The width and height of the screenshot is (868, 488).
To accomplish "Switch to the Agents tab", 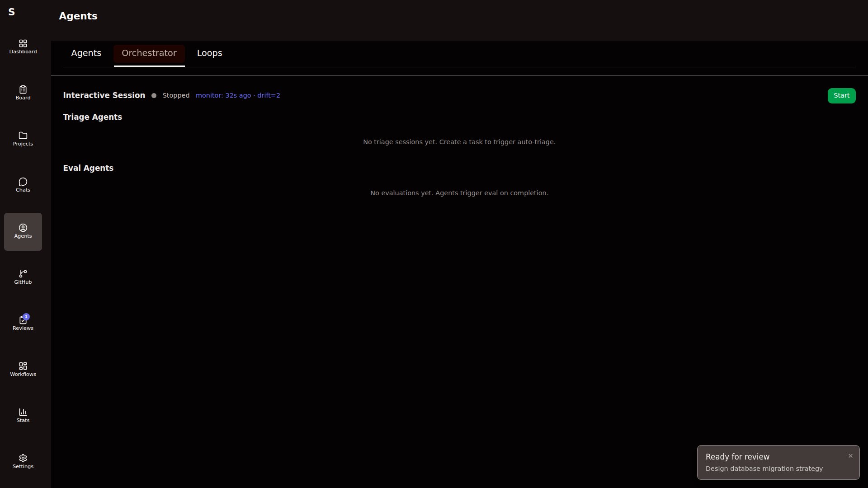I will (86, 53).
